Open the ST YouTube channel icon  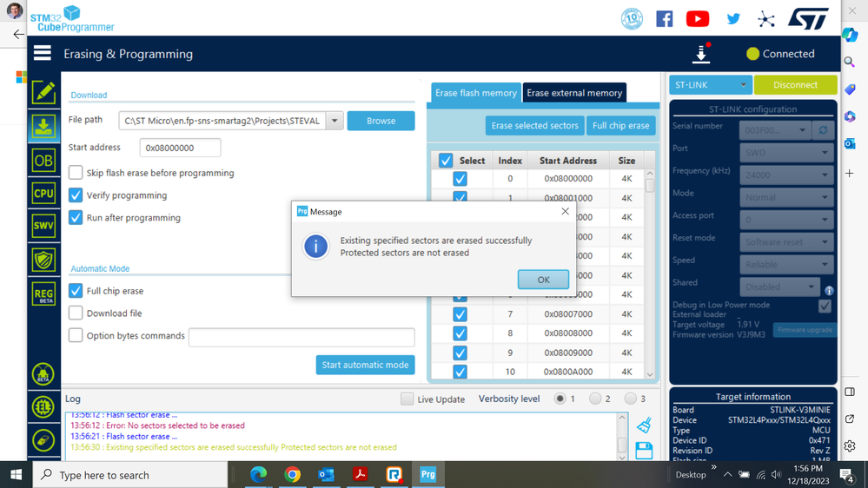coord(698,19)
